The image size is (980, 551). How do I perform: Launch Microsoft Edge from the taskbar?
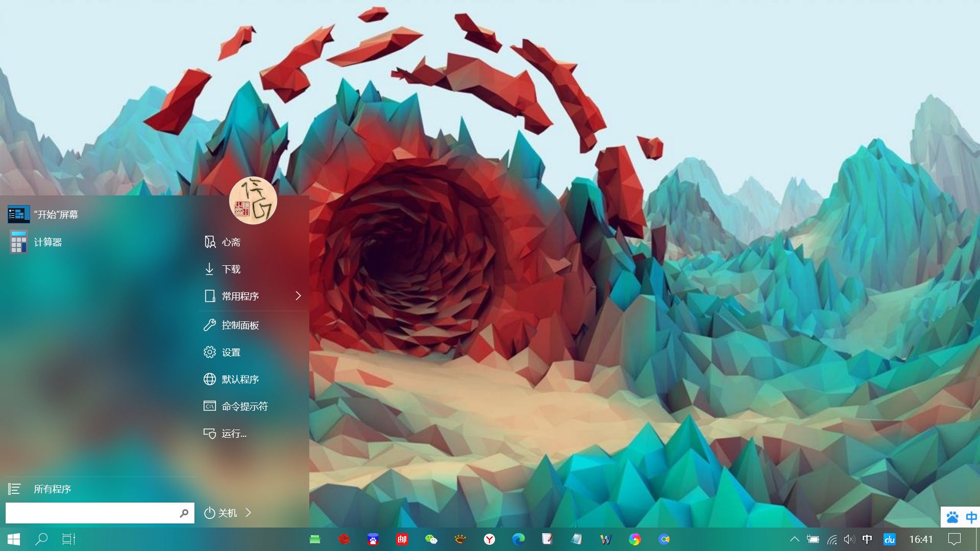coord(519,539)
